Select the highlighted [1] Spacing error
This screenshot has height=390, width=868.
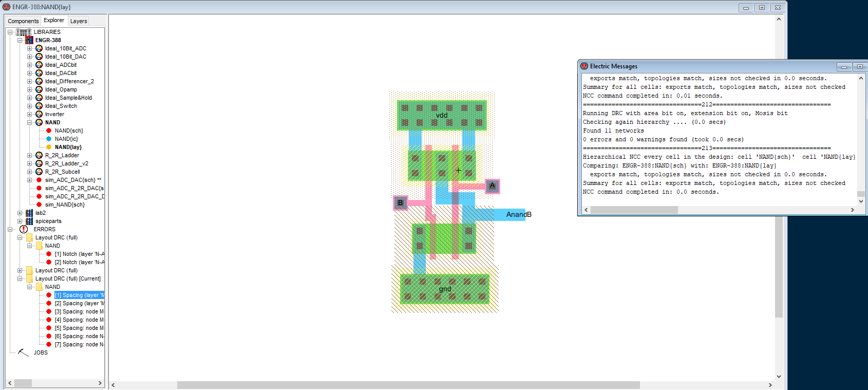(79, 295)
